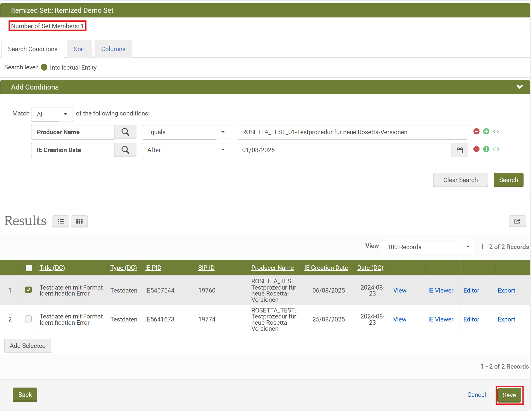Switch to the Sort tab
The height and width of the screenshot is (411, 532).
79,49
